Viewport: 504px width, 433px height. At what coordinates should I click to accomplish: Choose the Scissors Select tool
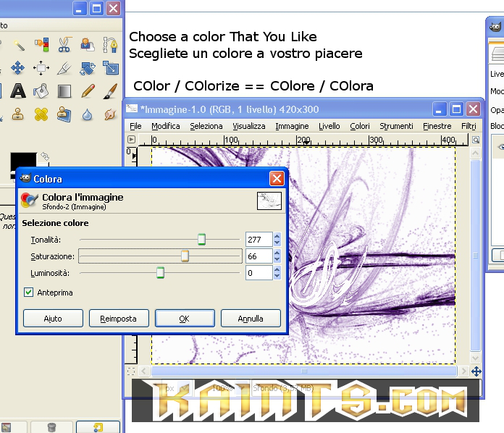tap(64, 45)
